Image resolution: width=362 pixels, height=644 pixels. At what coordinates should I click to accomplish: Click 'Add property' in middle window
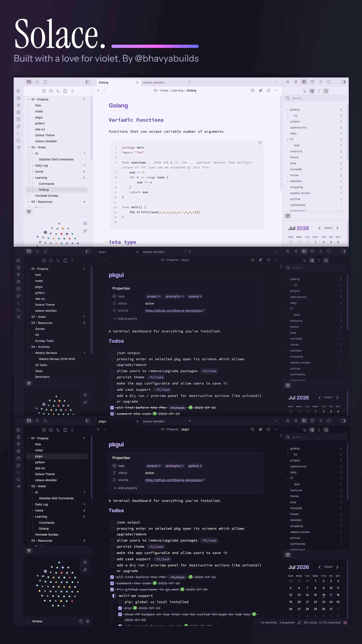pyautogui.click(x=125, y=319)
